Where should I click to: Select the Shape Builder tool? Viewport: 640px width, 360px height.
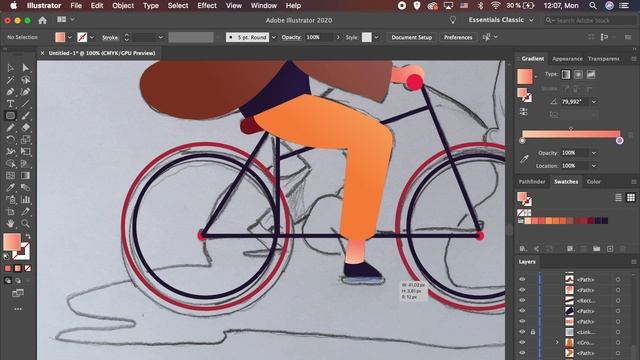point(10,163)
